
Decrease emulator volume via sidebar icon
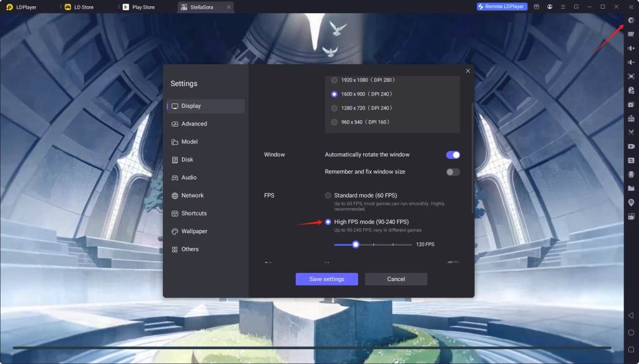pos(631,63)
